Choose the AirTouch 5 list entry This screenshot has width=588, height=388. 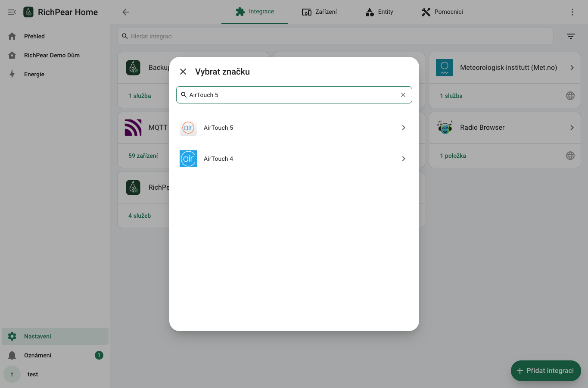(294, 128)
